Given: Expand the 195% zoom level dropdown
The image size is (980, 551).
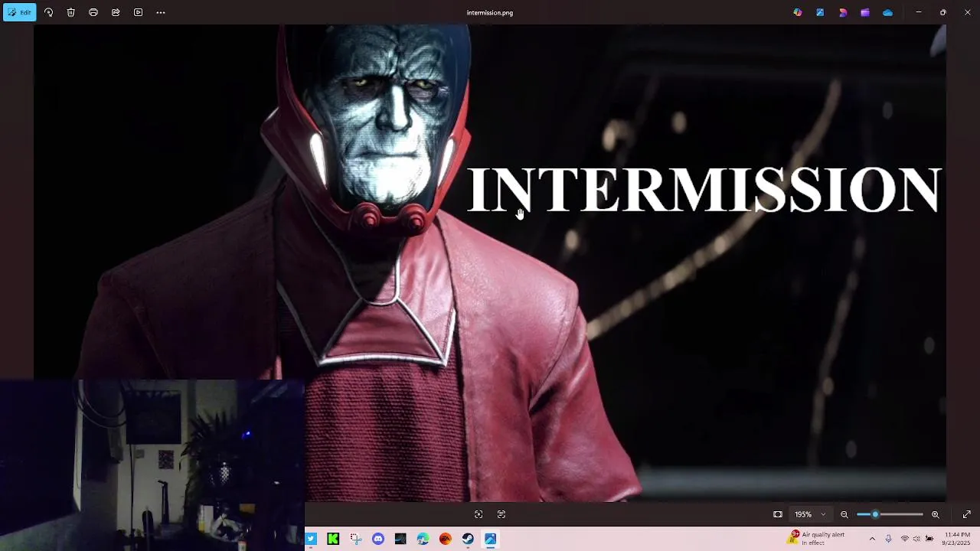Looking at the screenshot, I should click(810, 514).
